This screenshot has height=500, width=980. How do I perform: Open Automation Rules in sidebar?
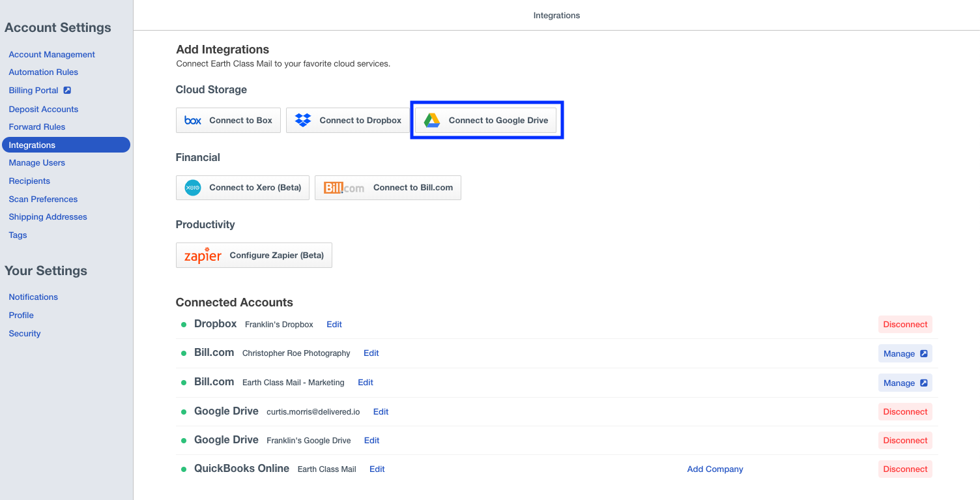click(x=44, y=72)
